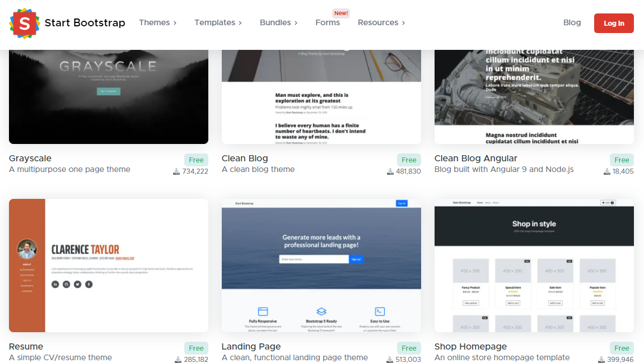
Task: Click the download icon beside 513,003
Action: [390, 360]
